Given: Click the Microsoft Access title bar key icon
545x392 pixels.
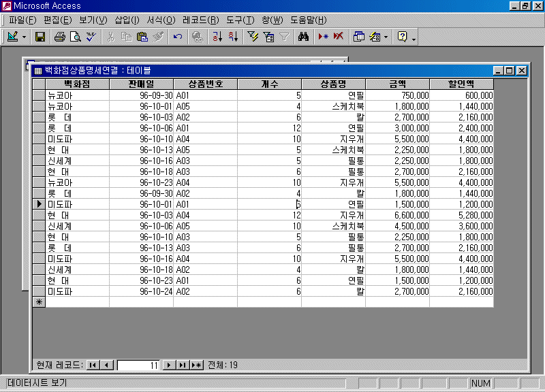Looking at the screenshot, I should pyautogui.click(x=7, y=5).
